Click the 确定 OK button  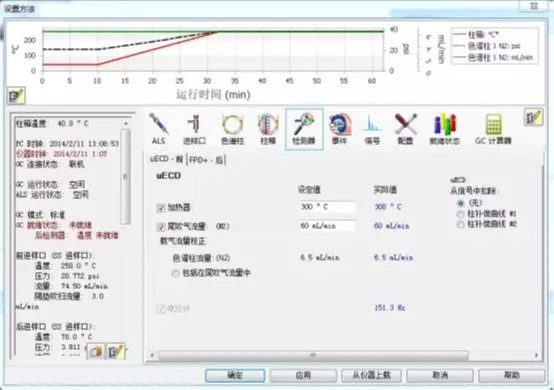tap(235, 375)
